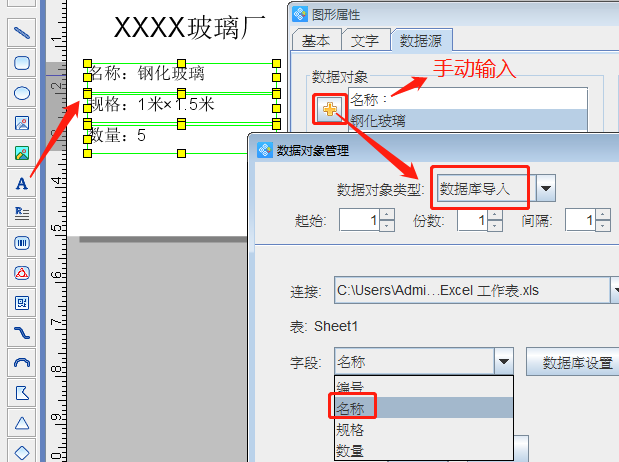This screenshot has width=619, height=462.
Task: Select the line drawing tool
Action: coord(22,33)
